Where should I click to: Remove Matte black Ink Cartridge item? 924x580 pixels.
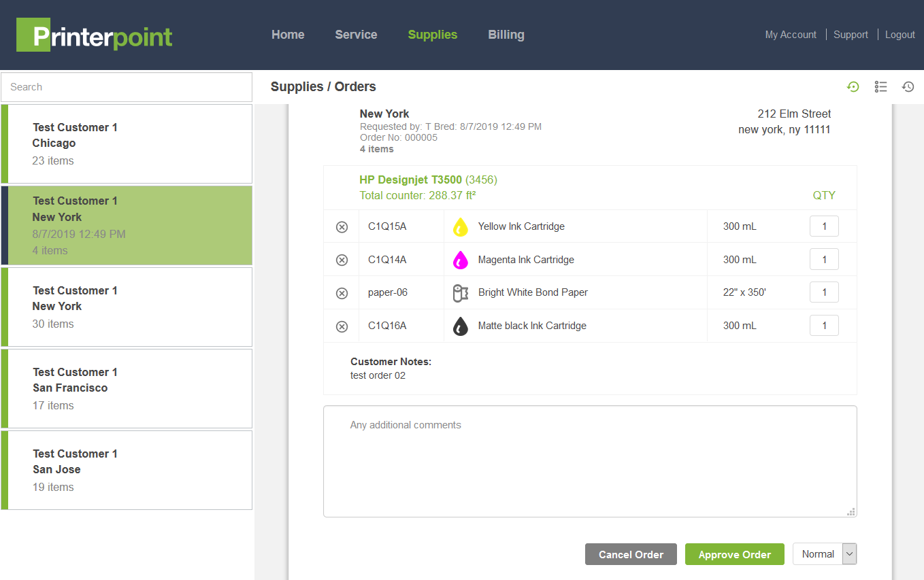point(342,326)
